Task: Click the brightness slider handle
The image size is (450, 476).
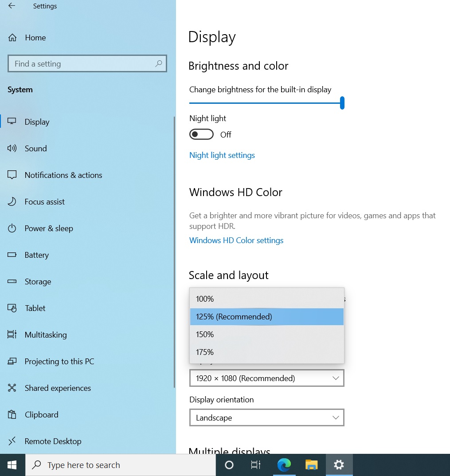Action: coord(342,103)
